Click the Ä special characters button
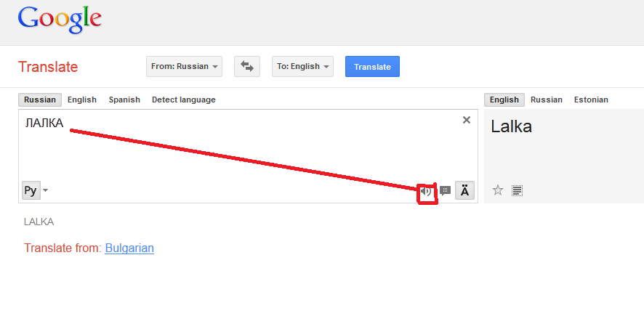 [x=464, y=190]
